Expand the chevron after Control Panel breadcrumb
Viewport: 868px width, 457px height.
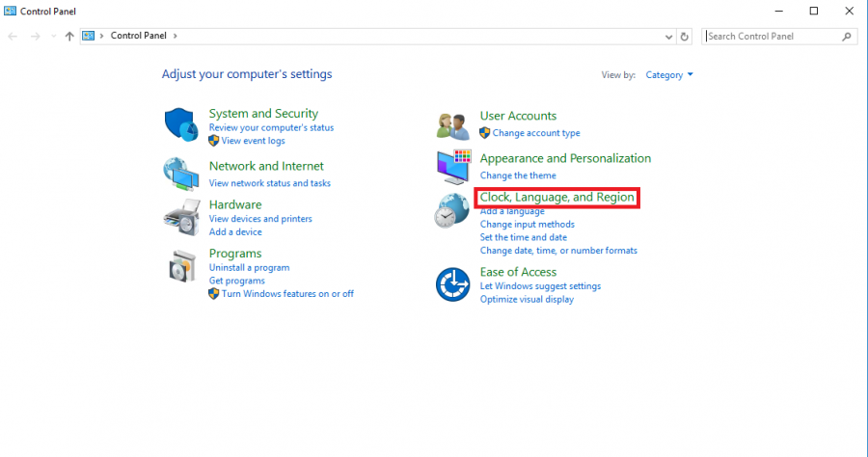(x=175, y=36)
